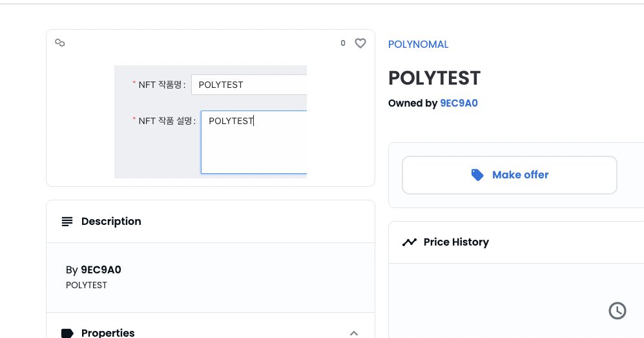Open creator 9EC9A0 in the Description
644x338 pixels.
(x=101, y=270)
